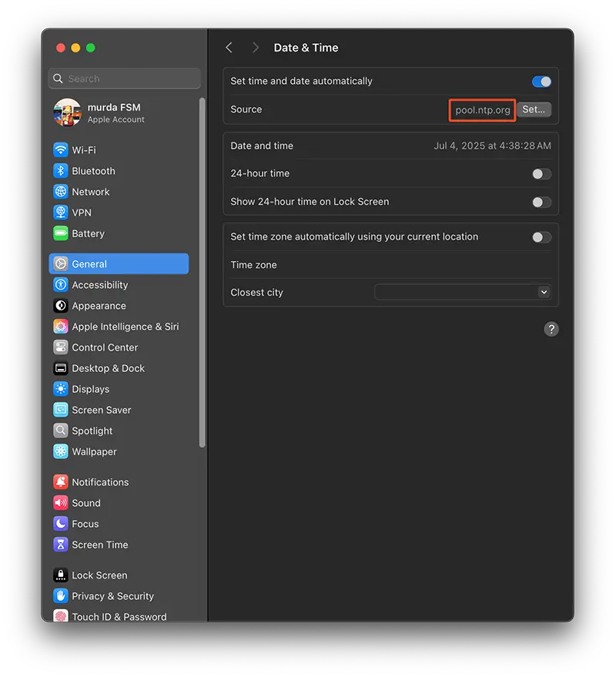Click the Focus moon icon
Screen dimensions: 616x677
[x=60, y=524]
